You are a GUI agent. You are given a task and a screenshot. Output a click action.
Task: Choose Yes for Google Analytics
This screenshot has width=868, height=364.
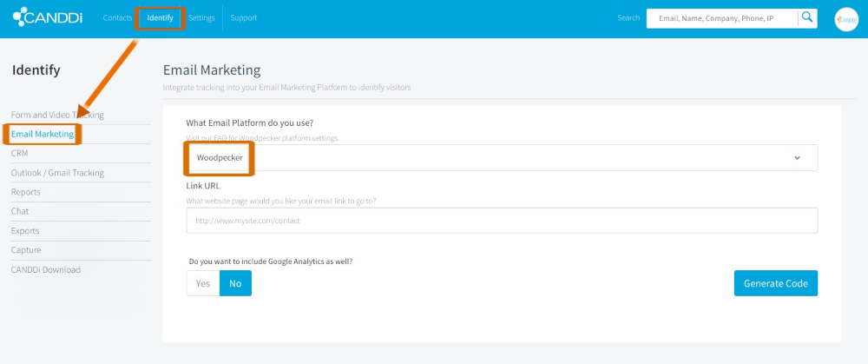(203, 283)
